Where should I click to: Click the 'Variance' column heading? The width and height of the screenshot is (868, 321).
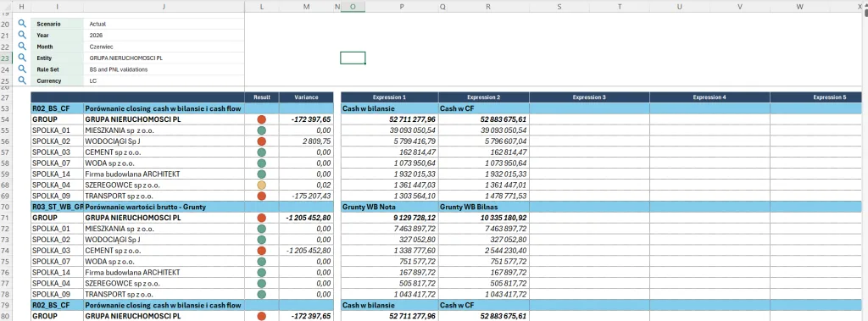point(307,97)
